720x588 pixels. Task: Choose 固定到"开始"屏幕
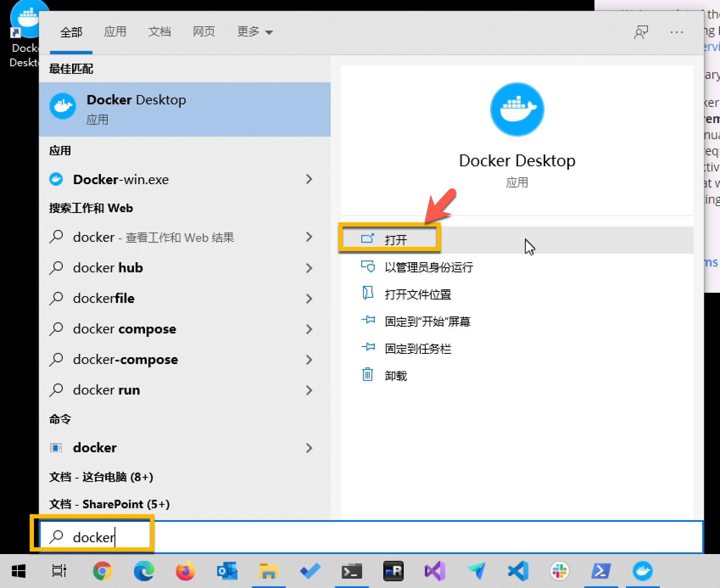[x=517, y=321]
